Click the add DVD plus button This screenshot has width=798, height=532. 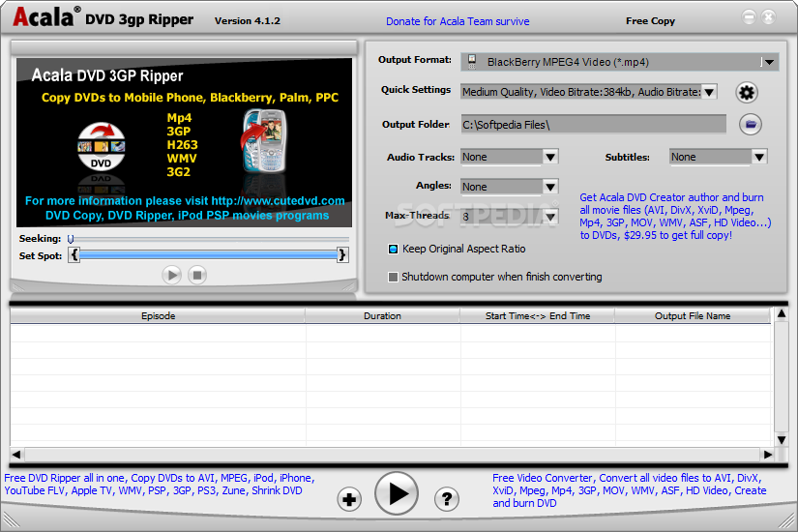point(349,499)
